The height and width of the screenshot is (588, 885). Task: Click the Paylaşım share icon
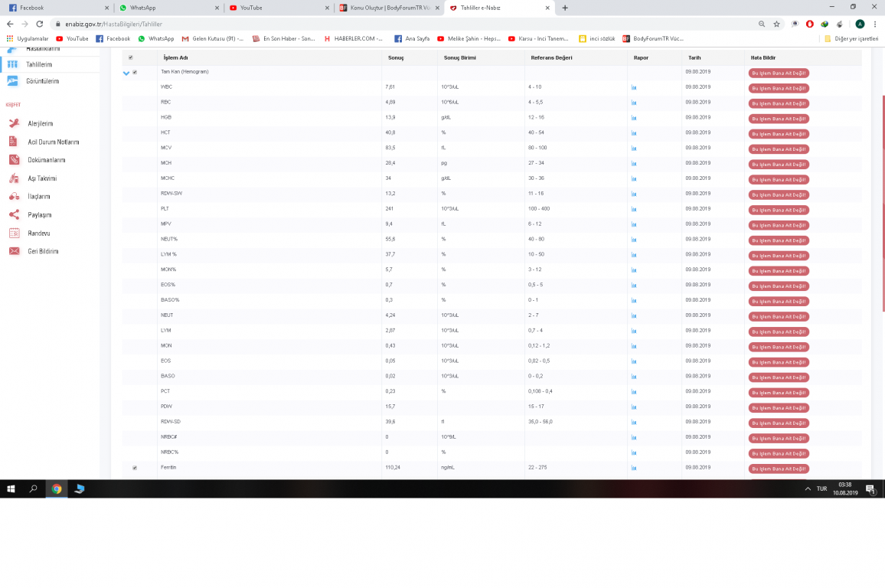coord(14,214)
